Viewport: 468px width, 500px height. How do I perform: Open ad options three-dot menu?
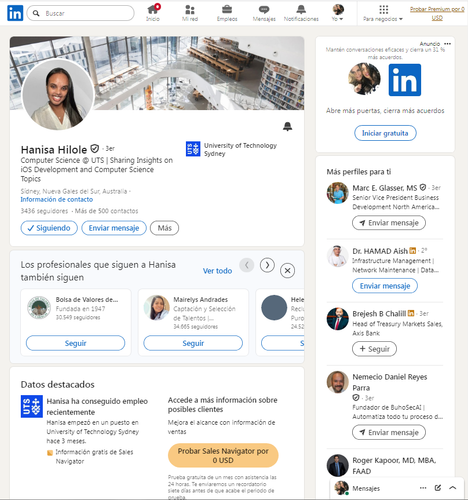tap(447, 44)
